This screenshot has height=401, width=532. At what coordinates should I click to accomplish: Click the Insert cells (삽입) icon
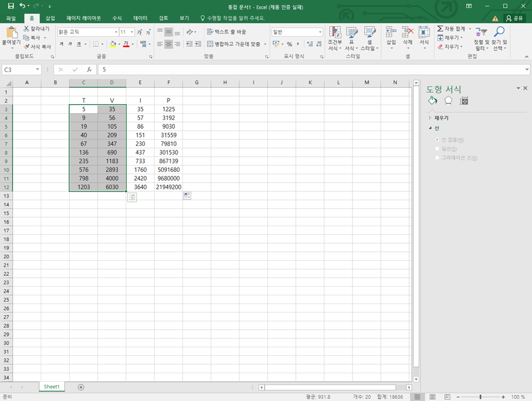(x=391, y=32)
